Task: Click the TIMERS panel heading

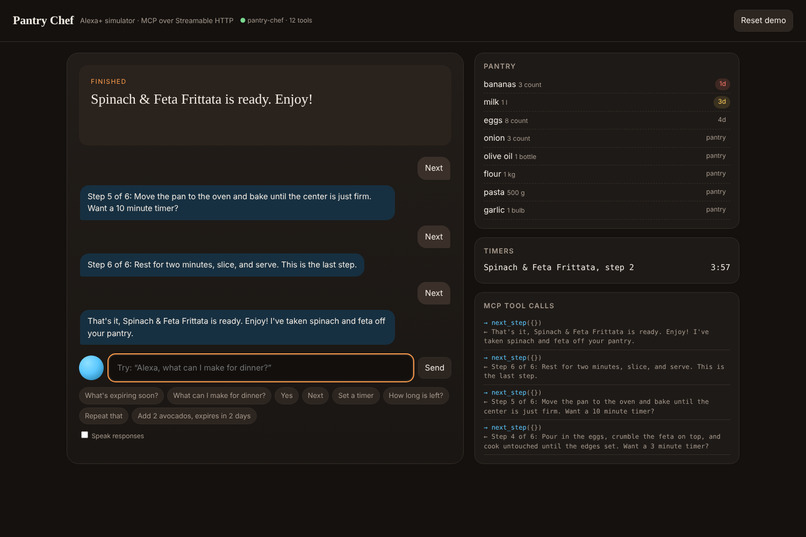Action: [498, 251]
